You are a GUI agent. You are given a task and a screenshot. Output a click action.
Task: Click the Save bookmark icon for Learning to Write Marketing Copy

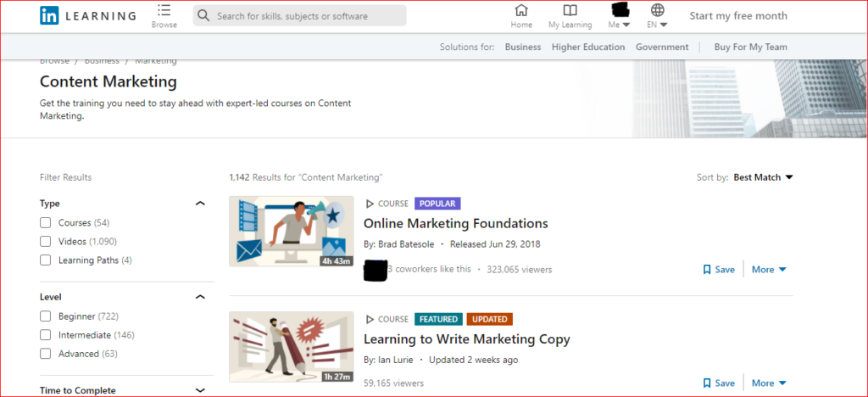(707, 383)
